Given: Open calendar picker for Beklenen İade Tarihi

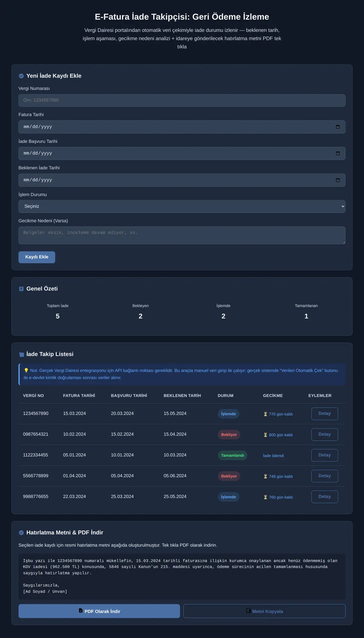Looking at the screenshot, I should [x=338, y=180].
